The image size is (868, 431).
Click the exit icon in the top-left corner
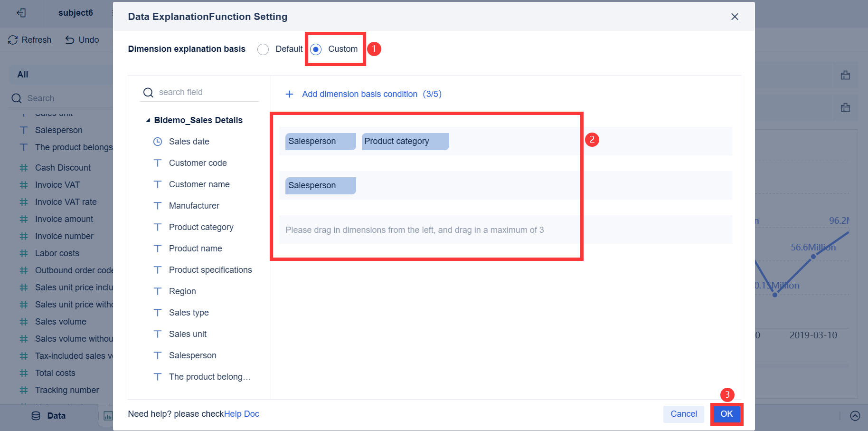(21, 13)
